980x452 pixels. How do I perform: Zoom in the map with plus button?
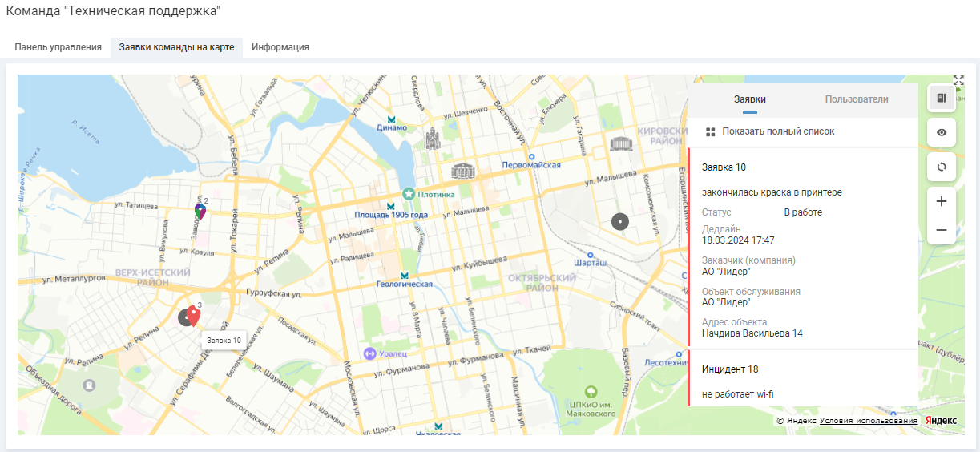click(x=941, y=201)
